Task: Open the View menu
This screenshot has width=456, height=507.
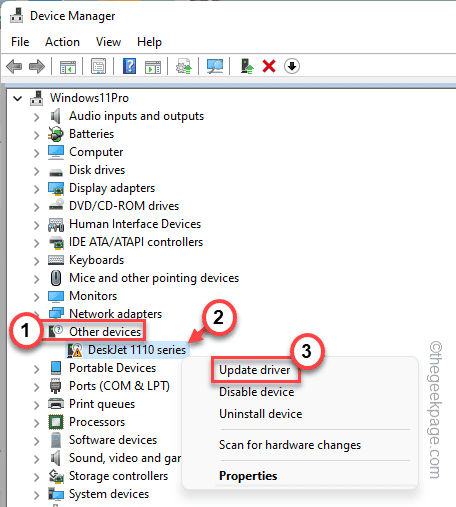Action: point(108,42)
